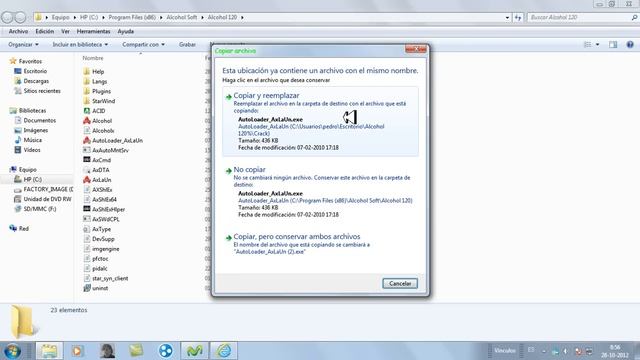Open the Herramientas menu
The image size is (640, 360).
click(x=93, y=31)
